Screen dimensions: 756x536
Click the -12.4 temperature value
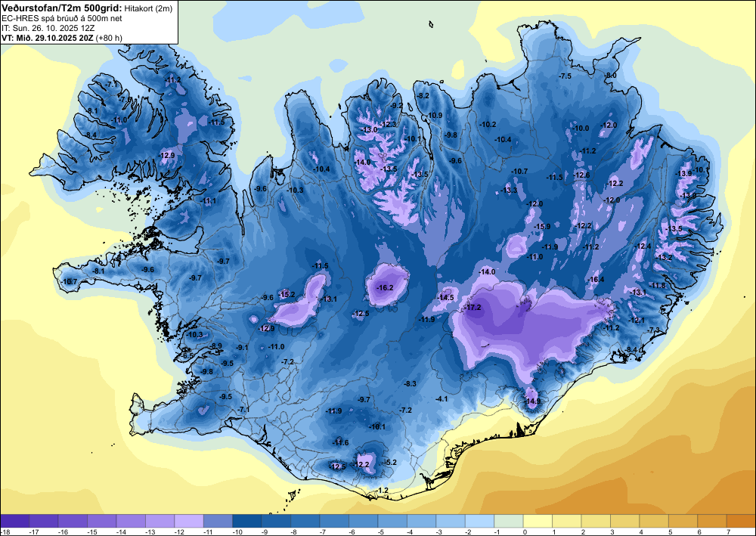[x=643, y=246]
